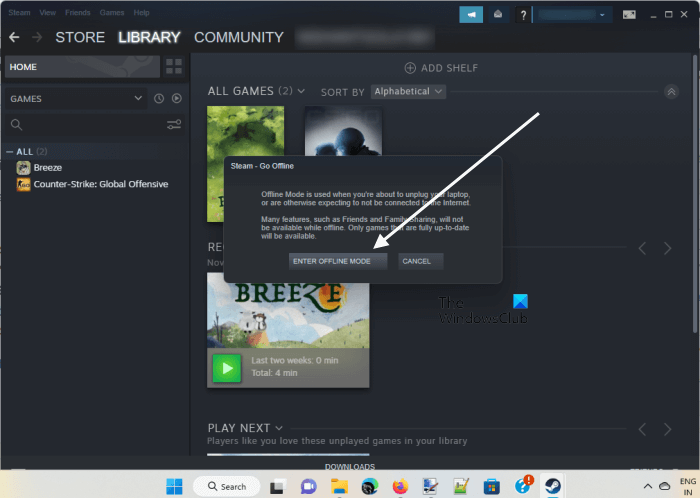Show hidden system tray icons
The width and height of the screenshot is (700, 498).
click(648, 486)
